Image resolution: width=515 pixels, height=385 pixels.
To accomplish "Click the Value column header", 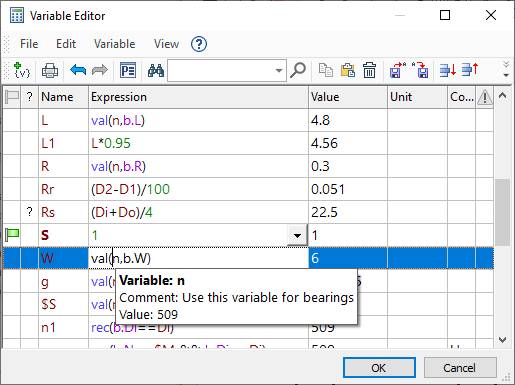I will [x=348, y=97].
